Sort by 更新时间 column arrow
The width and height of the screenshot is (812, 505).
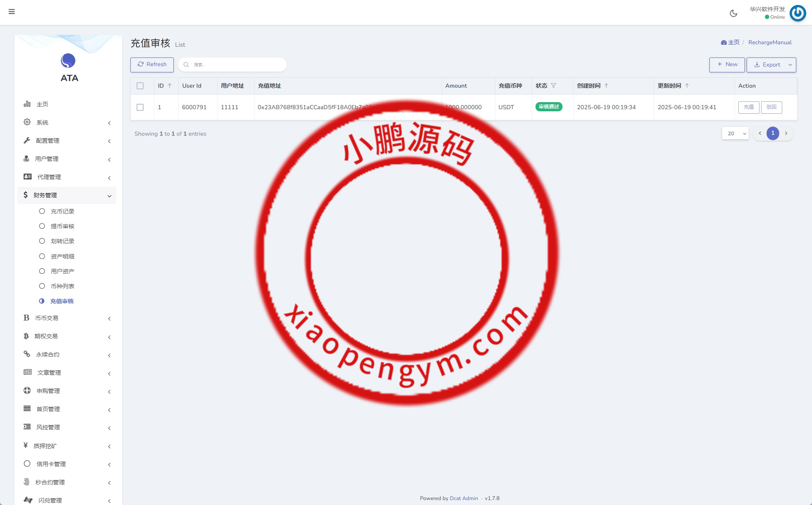[x=687, y=86]
